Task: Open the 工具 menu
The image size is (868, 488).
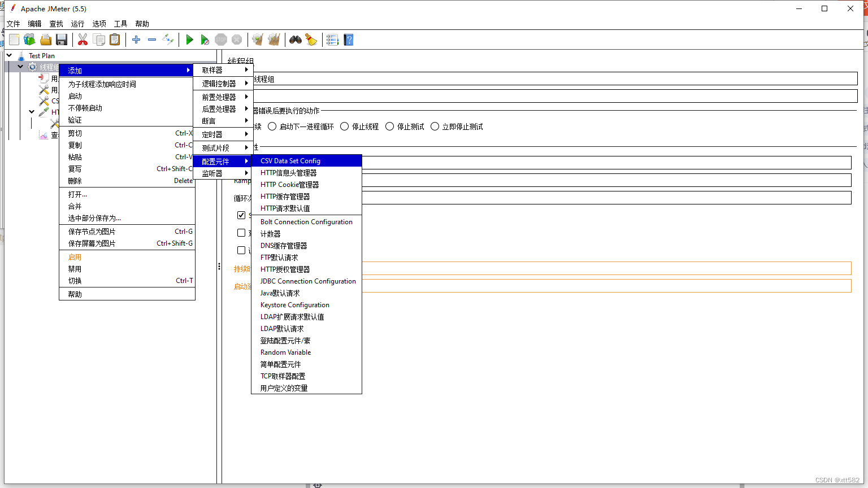Action: click(x=120, y=24)
